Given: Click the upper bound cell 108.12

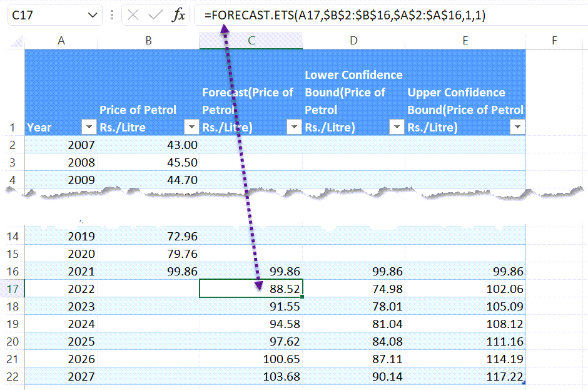Looking at the screenshot, I should [465, 324].
